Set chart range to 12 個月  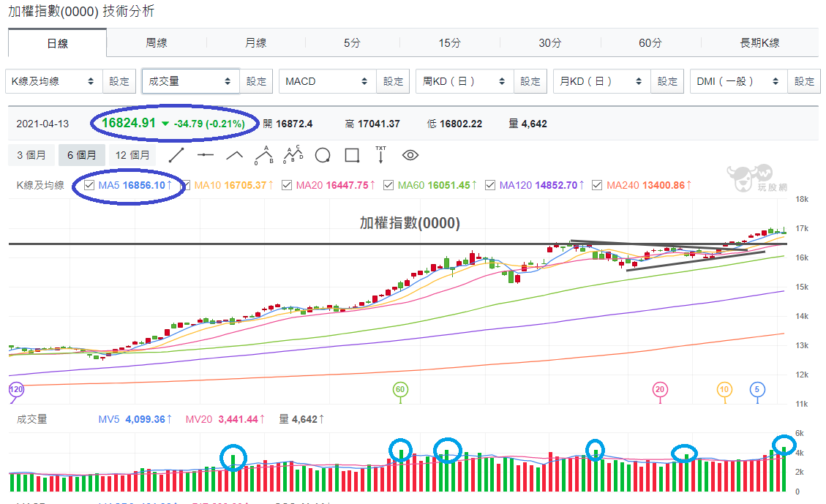point(132,155)
